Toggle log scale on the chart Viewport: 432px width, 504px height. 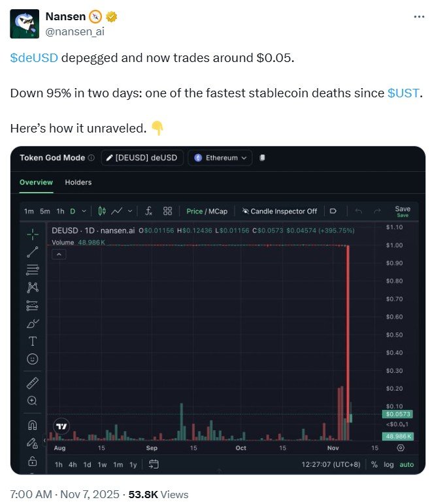[x=389, y=464]
